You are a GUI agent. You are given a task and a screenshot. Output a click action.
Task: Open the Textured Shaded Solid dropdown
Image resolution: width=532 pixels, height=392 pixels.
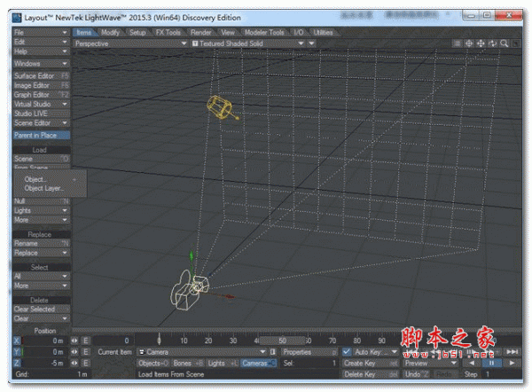pos(253,43)
